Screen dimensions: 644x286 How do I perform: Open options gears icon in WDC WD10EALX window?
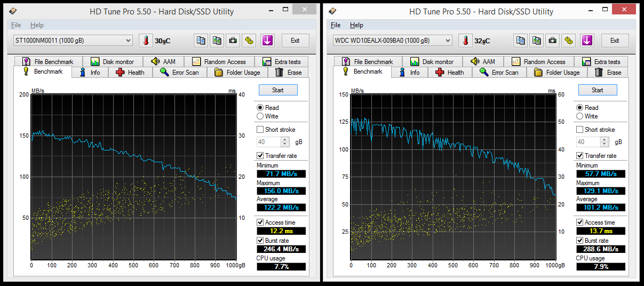click(568, 41)
